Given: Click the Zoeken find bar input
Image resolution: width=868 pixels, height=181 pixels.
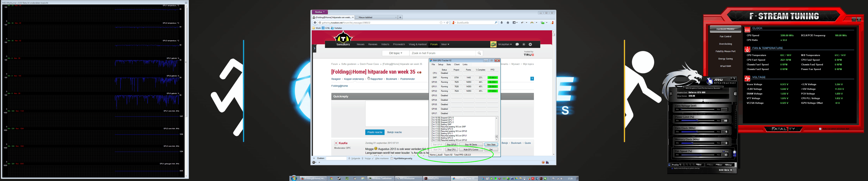Looking at the screenshot, I should (x=336, y=158).
